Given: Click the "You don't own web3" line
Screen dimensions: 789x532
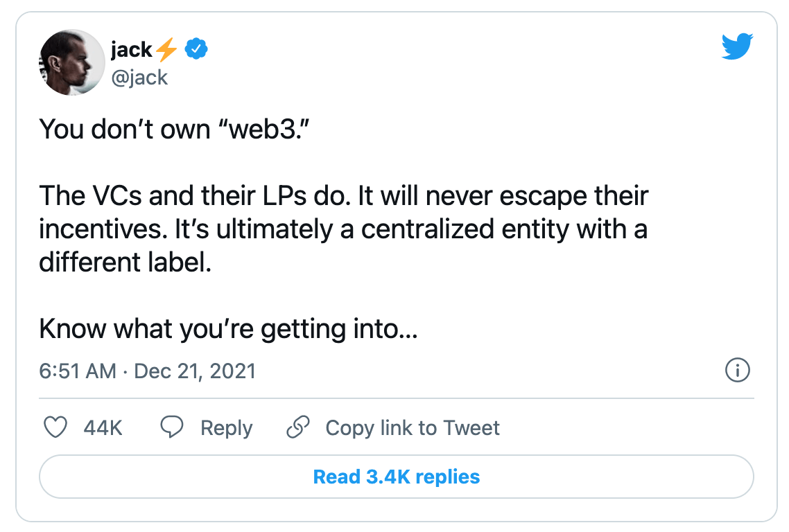Looking at the screenshot, I should click(173, 129).
